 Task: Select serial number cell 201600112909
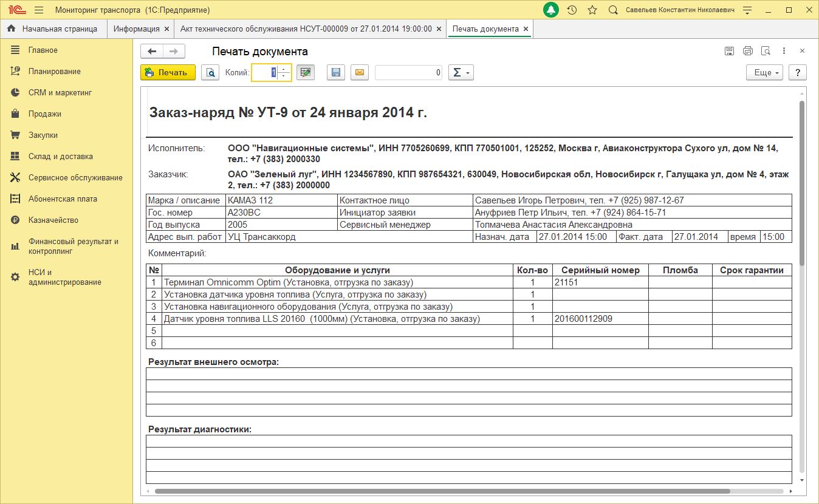600,319
